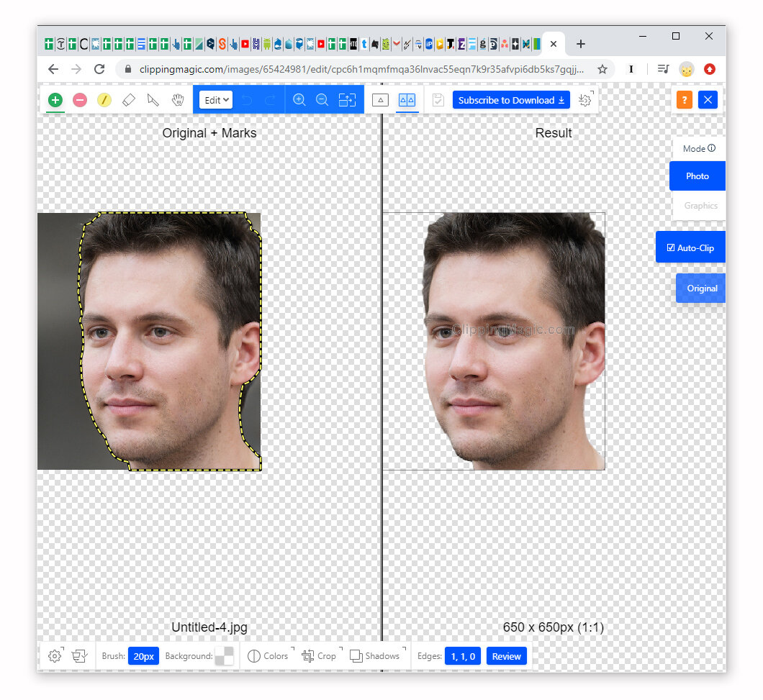763x700 pixels.
Task: Bookmark this page with the star
Action: (x=602, y=69)
